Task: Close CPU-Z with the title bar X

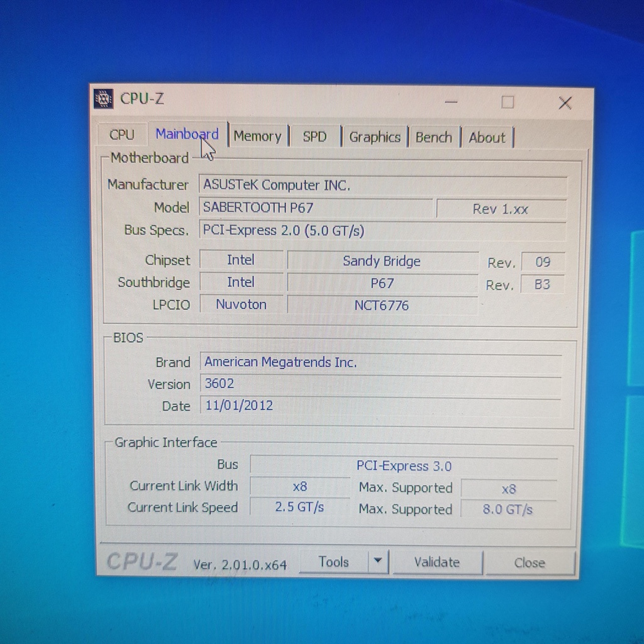Action: pos(565,103)
